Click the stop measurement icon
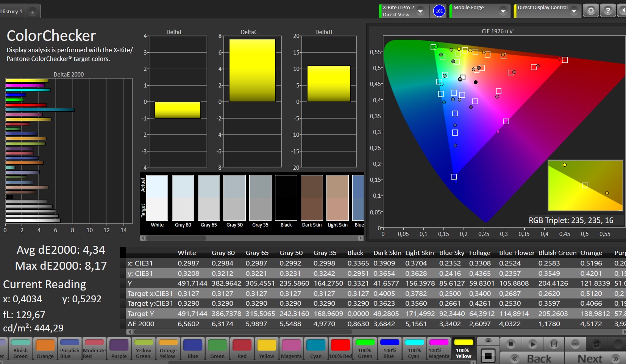626x364 pixels. tap(511, 344)
